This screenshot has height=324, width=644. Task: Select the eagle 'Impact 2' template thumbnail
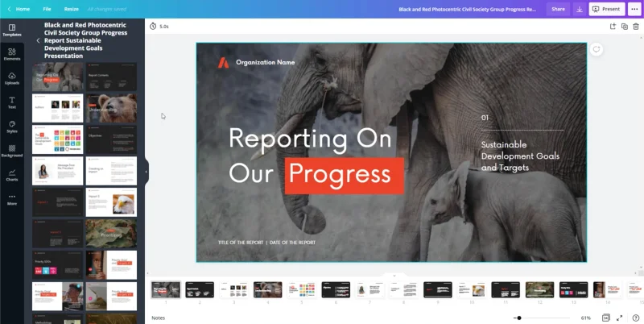(111, 202)
